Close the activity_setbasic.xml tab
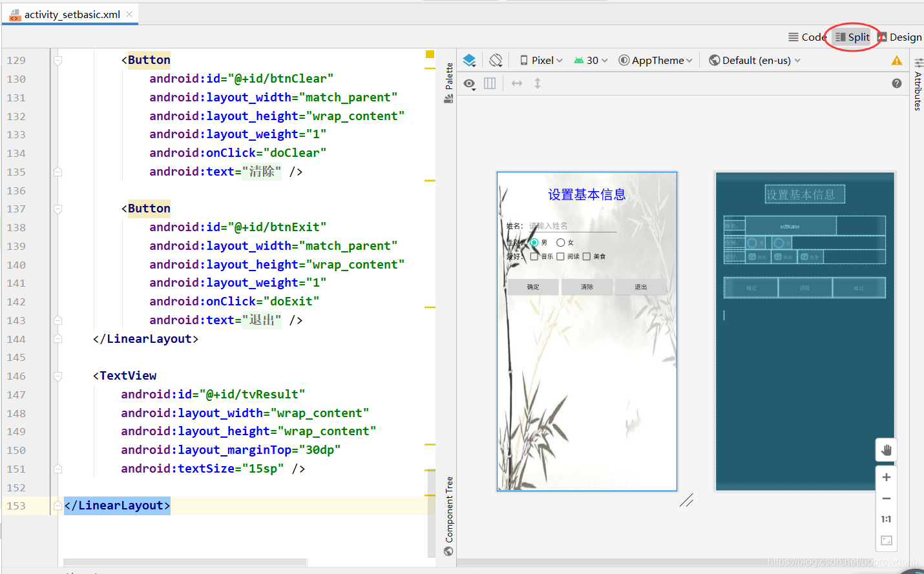The image size is (924, 574). pyautogui.click(x=129, y=14)
